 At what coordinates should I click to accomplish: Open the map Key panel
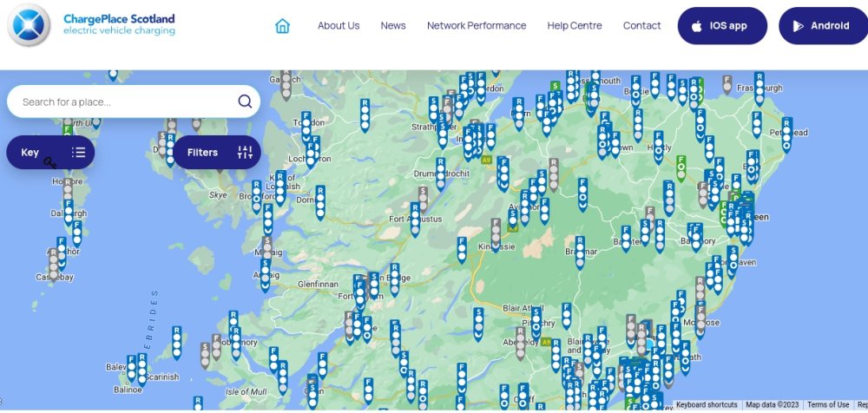(50, 152)
